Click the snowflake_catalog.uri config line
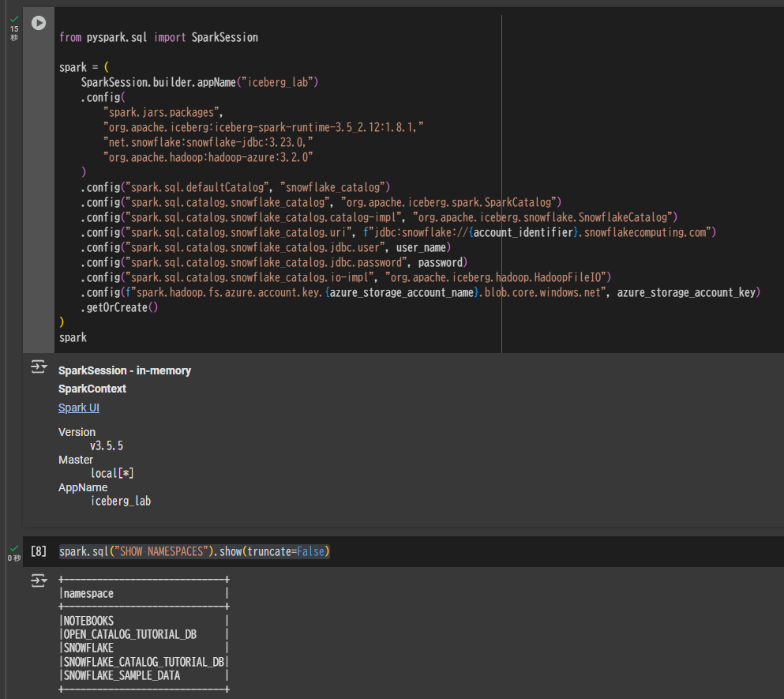The image size is (784, 699). coord(399,232)
